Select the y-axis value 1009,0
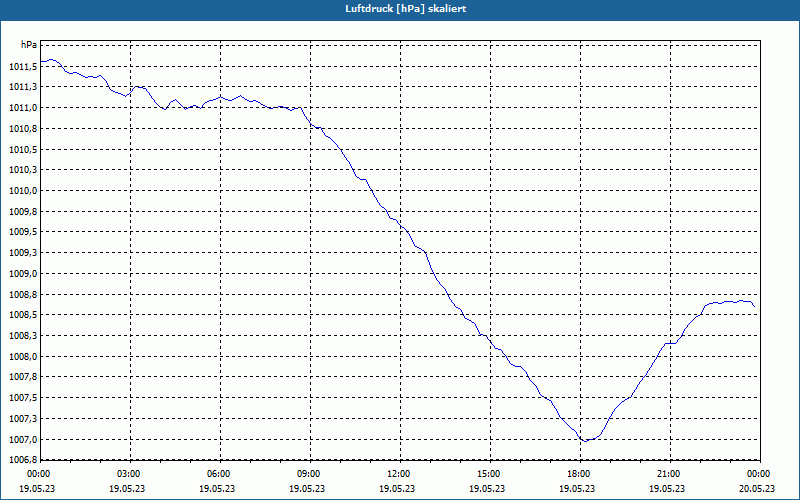Image resolution: width=800 pixels, height=500 pixels. pyautogui.click(x=23, y=274)
